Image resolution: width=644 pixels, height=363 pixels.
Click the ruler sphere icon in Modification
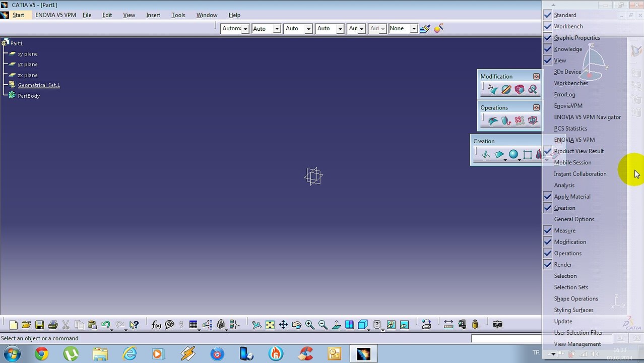[x=506, y=90]
